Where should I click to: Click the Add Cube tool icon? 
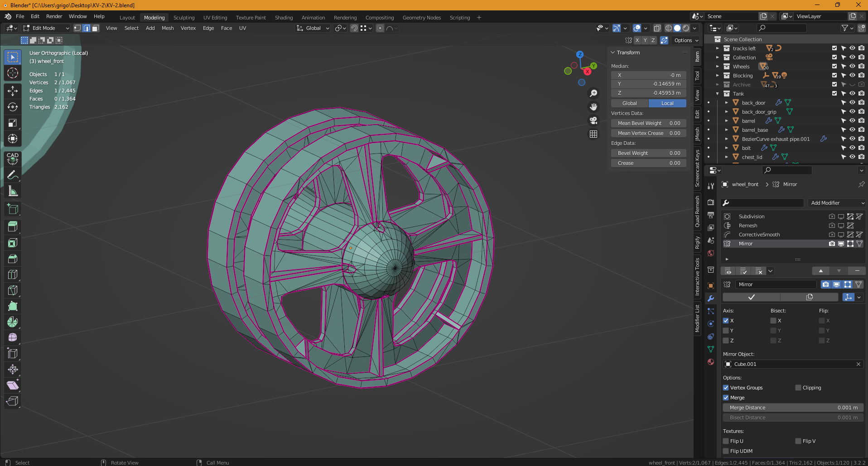pos(13,209)
